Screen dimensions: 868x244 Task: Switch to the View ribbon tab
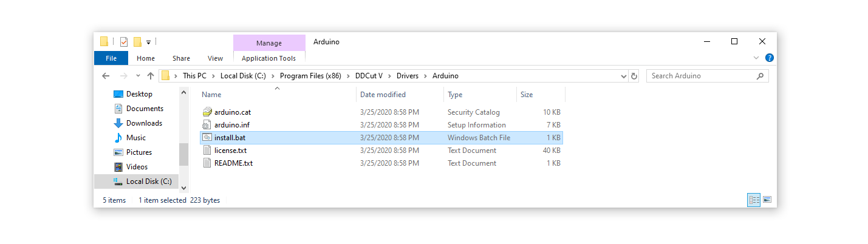pyautogui.click(x=215, y=58)
